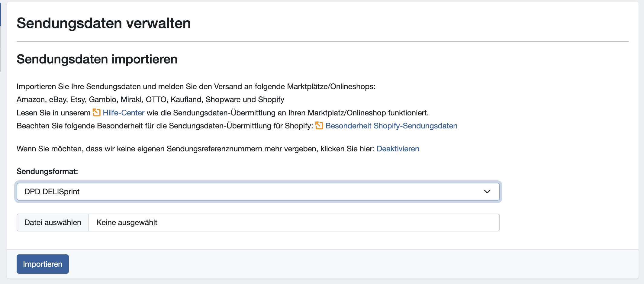Click the Keine ausgewählt file field
Viewport: 644px width, 284px height.
[294, 222]
